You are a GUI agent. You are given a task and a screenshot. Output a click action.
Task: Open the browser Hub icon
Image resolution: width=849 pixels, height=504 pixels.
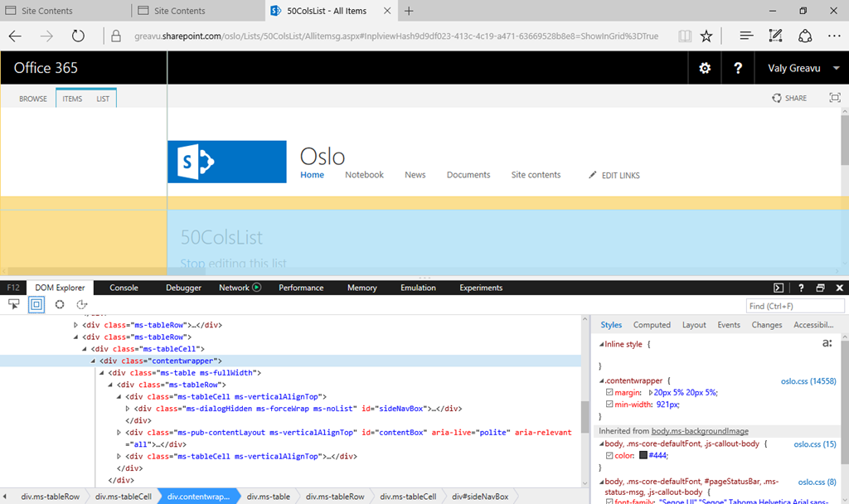[x=746, y=36]
